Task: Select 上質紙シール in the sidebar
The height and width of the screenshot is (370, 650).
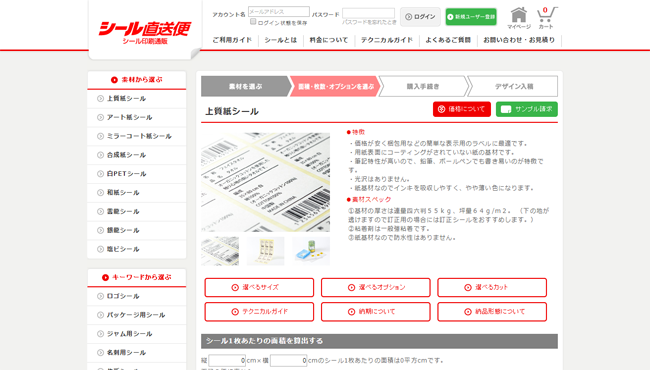Action: [x=137, y=99]
